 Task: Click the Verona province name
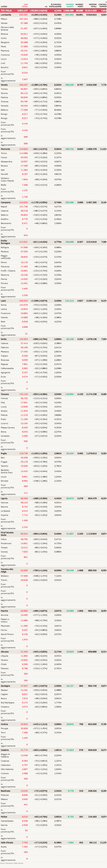[x=4, y=93]
